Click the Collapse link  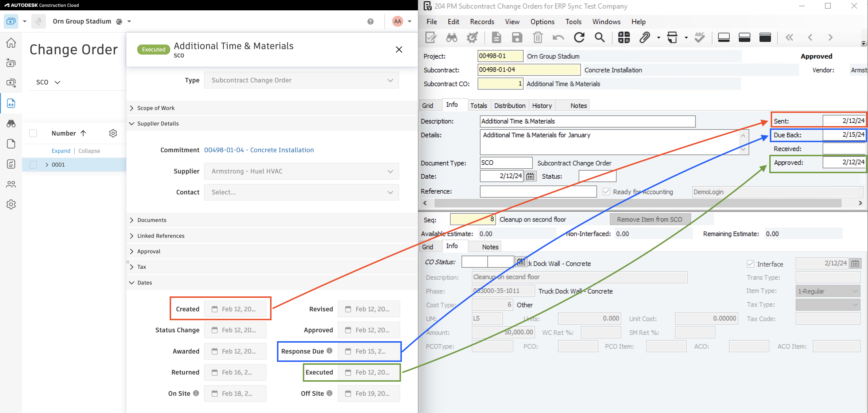(89, 151)
